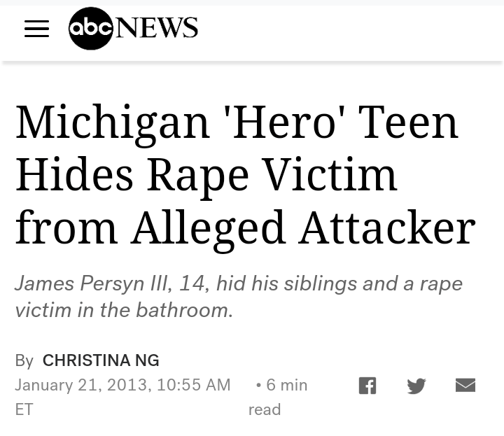
Task: Click 'Hides Rape Victim' headline line
Action: [206, 175]
